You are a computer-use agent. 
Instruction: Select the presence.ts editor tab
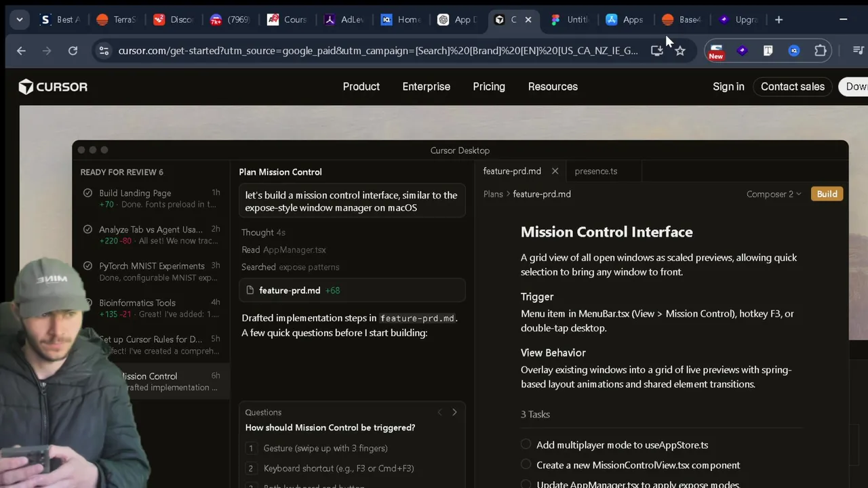pyautogui.click(x=596, y=171)
